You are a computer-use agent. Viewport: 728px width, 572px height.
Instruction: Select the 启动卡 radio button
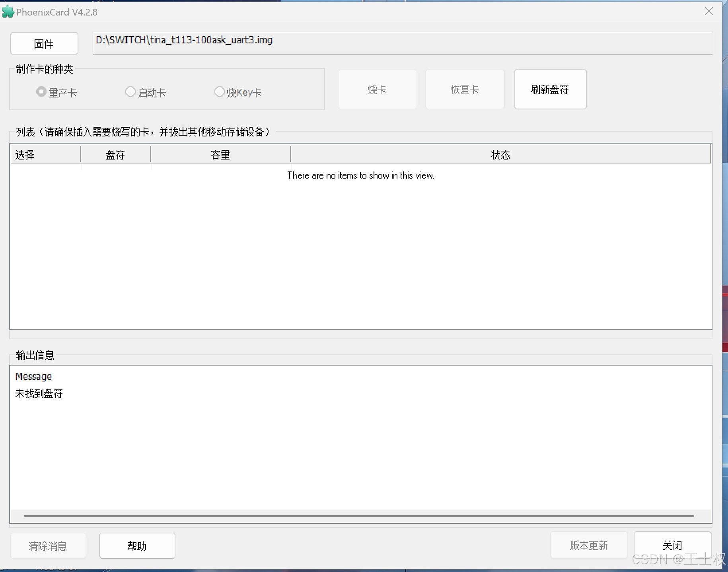click(130, 92)
